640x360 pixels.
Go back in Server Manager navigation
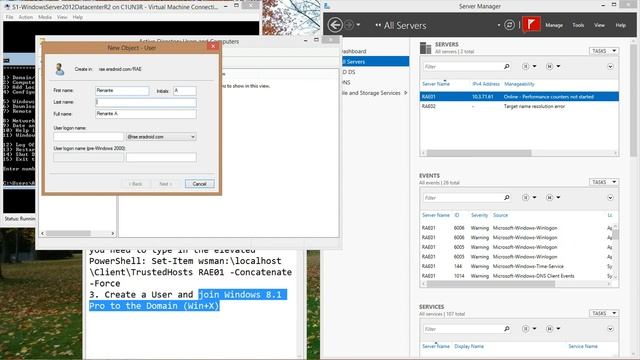coord(335,25)
